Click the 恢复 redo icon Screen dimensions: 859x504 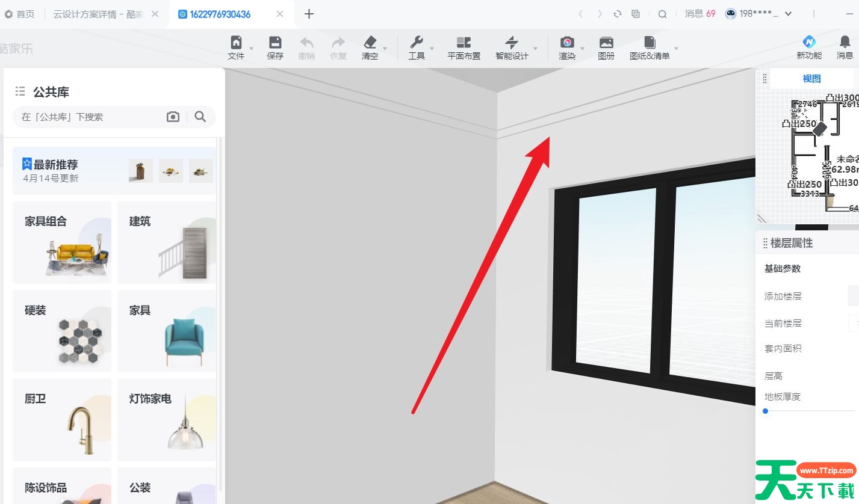[338, 42]
